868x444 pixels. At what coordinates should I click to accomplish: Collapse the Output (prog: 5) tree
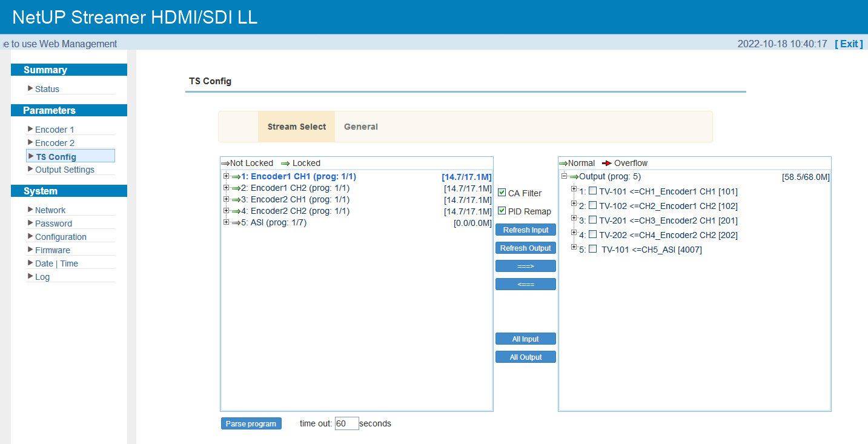(x=565, y=176)
